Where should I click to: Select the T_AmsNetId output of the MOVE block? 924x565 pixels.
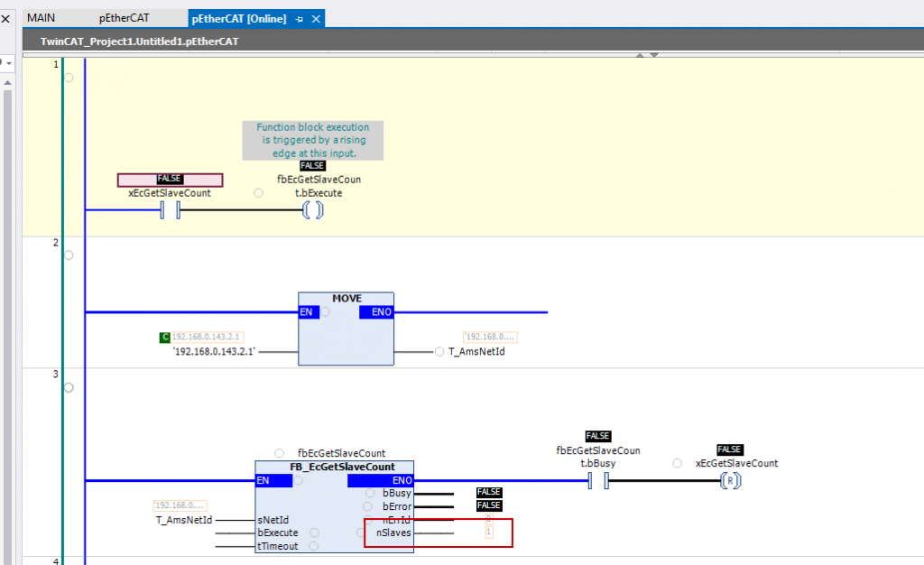pos(476,352)
